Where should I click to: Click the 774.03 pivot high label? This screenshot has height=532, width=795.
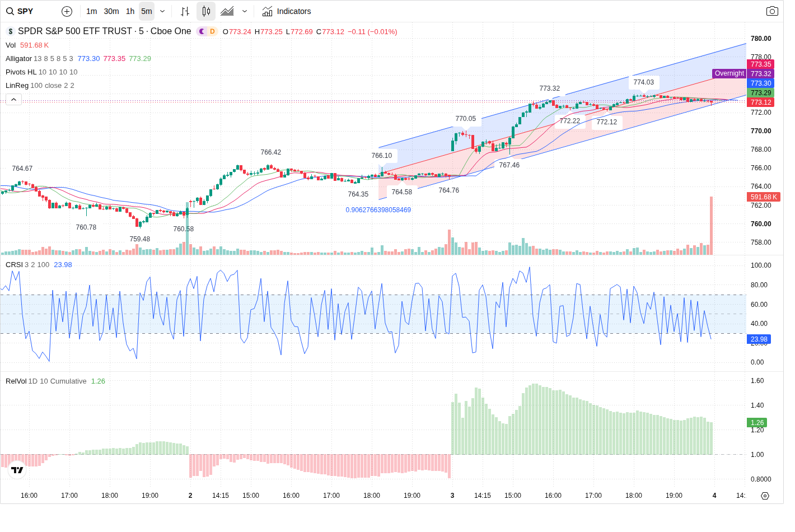643,82
